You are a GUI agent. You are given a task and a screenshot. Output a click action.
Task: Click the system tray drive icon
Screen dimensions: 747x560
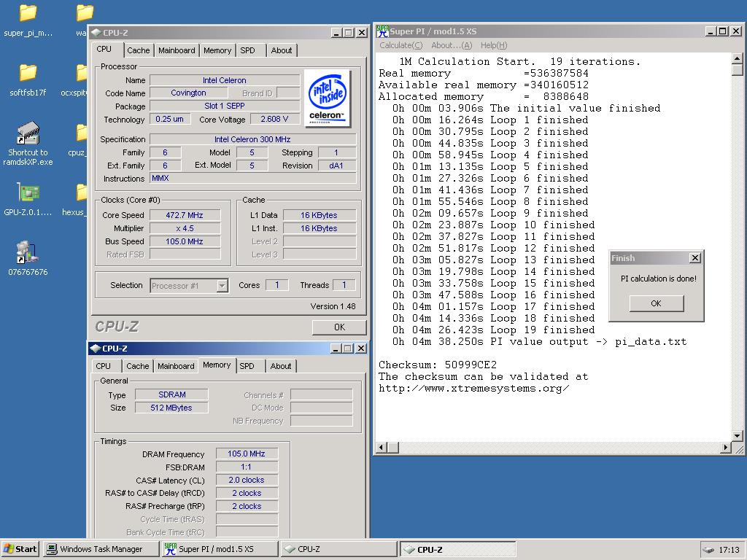(x=708, y=550)
